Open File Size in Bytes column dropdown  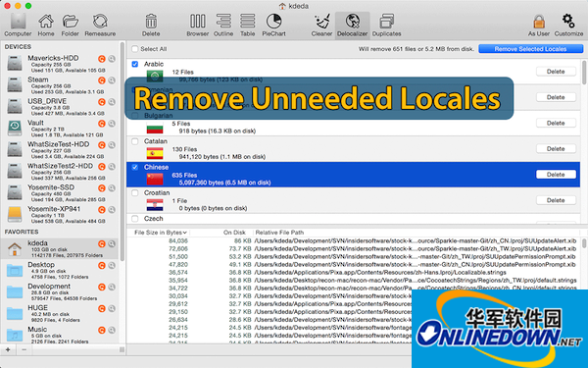pyautogui.click(x=161, y=233)
